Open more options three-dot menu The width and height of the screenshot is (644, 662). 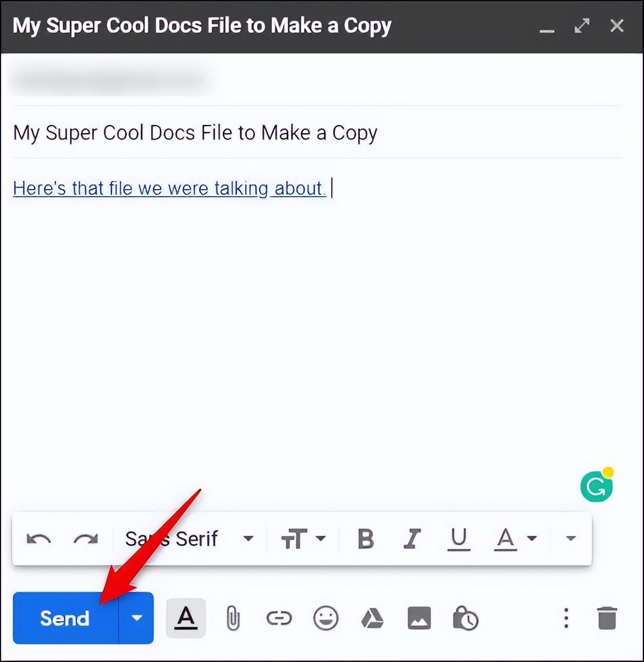tap(566, 619)
